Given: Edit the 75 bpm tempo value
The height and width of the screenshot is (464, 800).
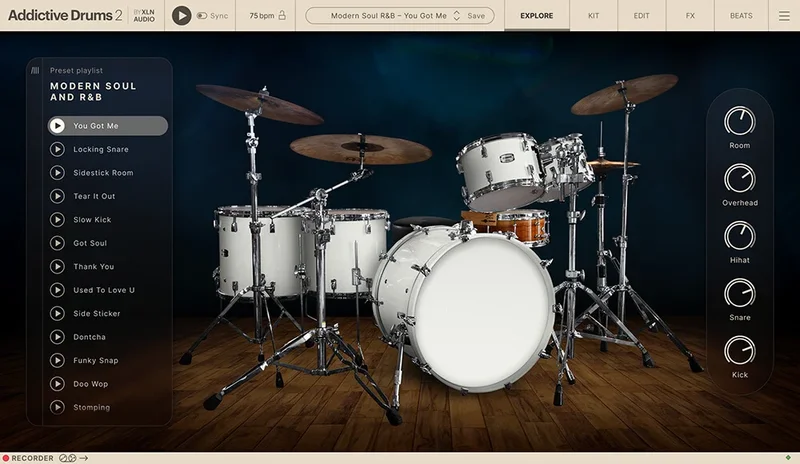Looking at the screenshot, I should pos(261,16).
